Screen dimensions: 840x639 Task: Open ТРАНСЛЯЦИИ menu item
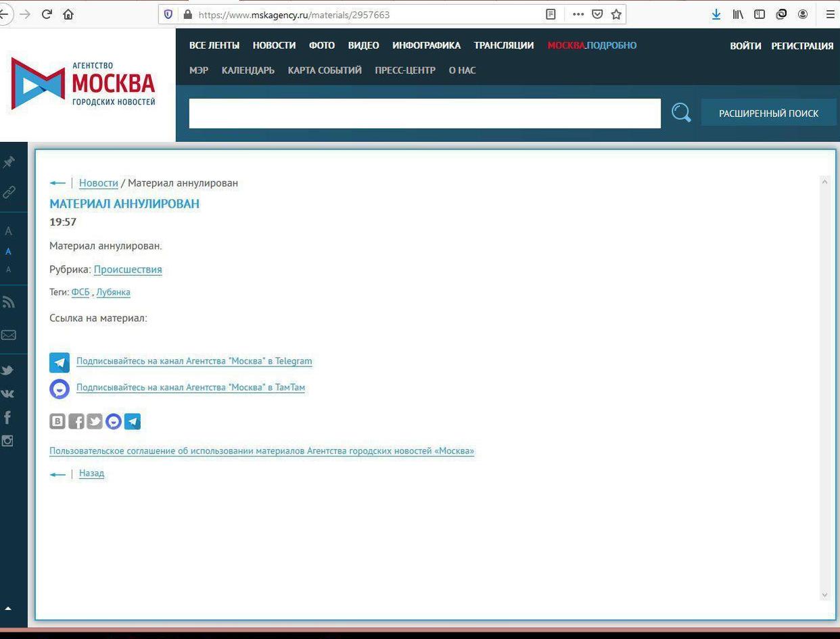[504, 45]
